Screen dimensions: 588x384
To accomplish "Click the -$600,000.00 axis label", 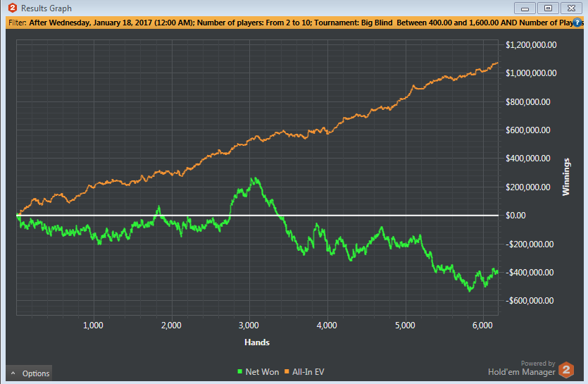I will tap(530, 301).
